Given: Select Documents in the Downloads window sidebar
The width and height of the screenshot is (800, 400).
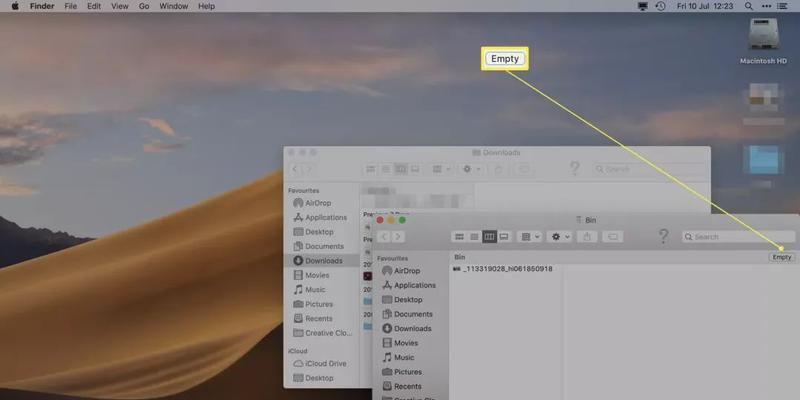Looking at the screenshot, I should pos(318,246).
